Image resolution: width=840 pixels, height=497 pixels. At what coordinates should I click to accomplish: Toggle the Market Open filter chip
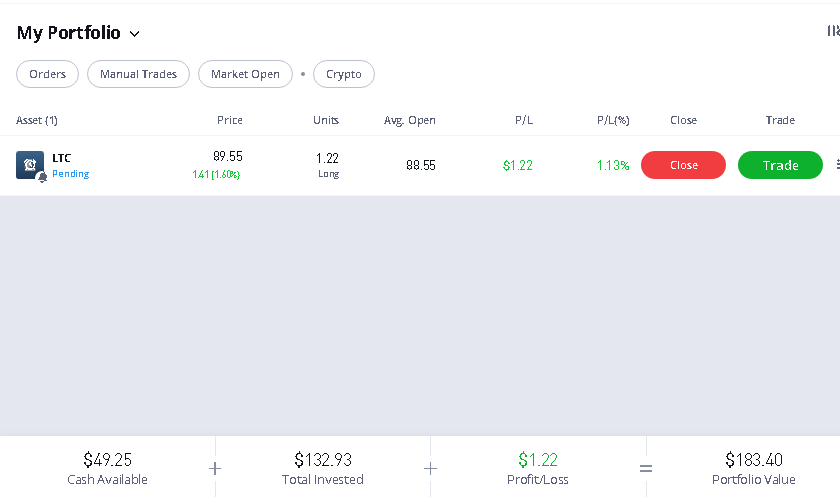(x=245, y=74)
